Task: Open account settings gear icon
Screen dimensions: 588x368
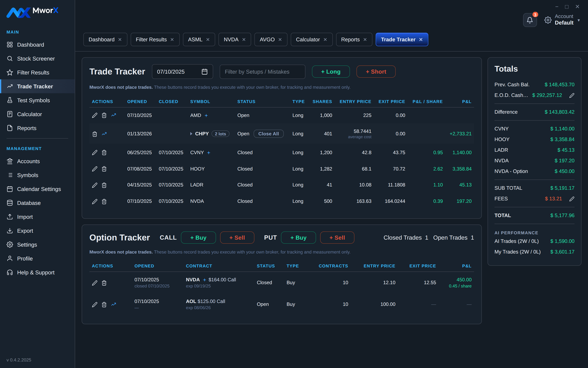Action: pyautogui.click(x=548, y=20)
